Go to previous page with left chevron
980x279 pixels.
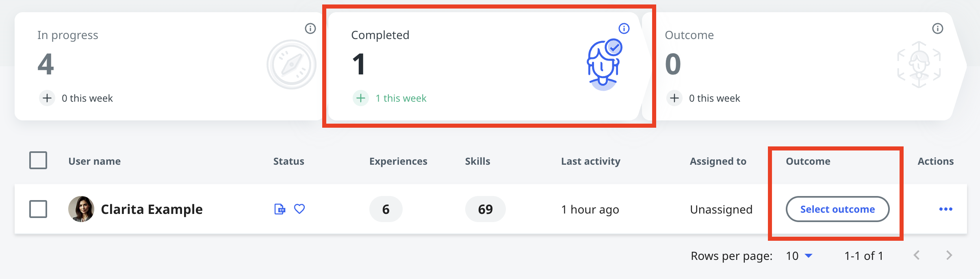point(917,255)
